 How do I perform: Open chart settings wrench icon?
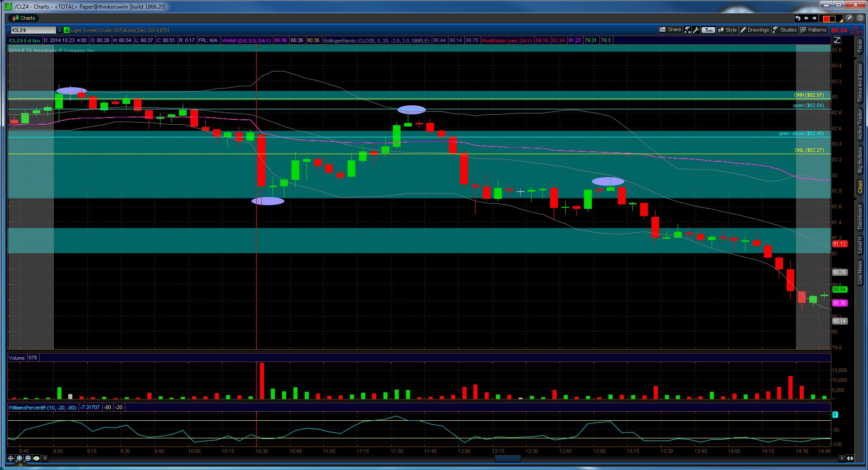coord(696,30)
